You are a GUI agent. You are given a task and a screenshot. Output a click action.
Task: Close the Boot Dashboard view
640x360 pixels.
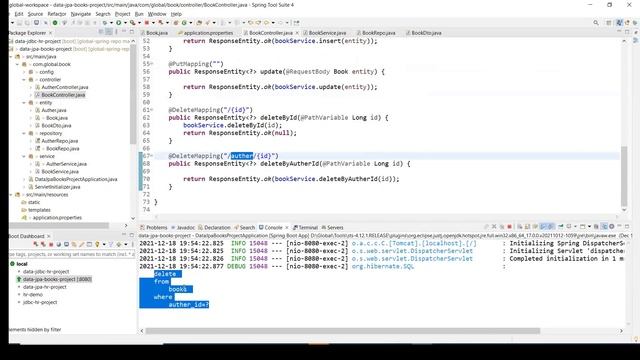click(x=49, y=236)
